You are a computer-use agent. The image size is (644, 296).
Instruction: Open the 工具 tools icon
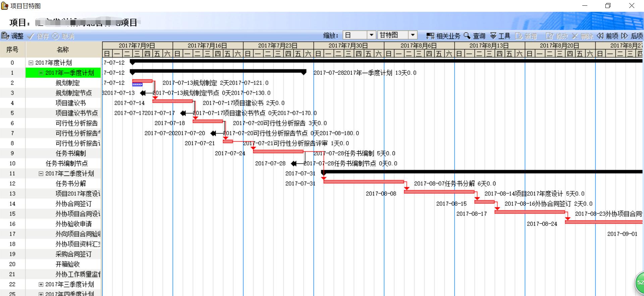tap(493, 36)
